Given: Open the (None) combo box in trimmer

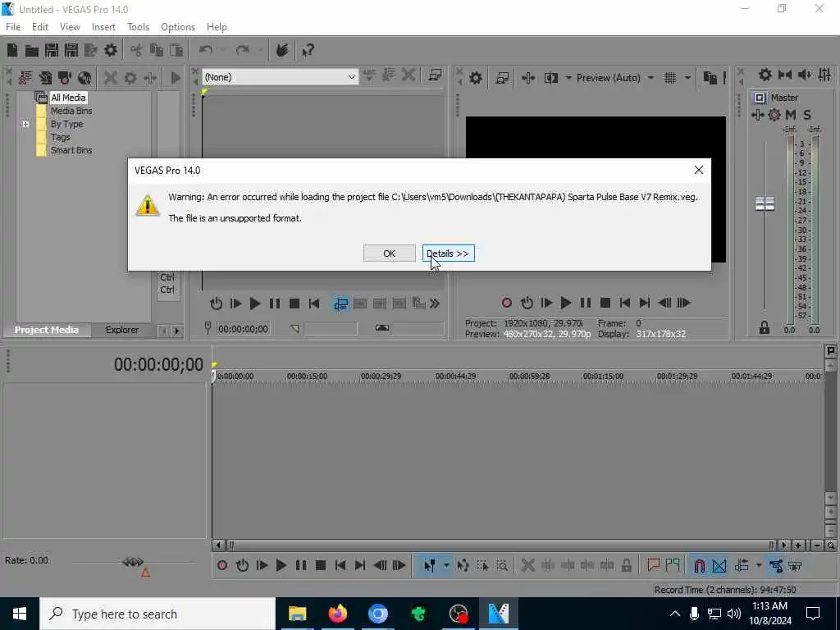Looking at the screenshot, I should (281, 77).
